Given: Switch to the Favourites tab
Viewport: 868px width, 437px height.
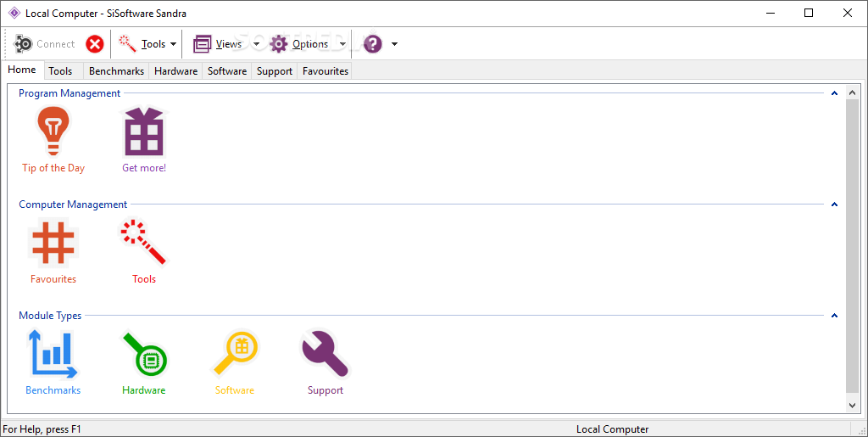Looking at the screenshot, I should tap(325, 71).
